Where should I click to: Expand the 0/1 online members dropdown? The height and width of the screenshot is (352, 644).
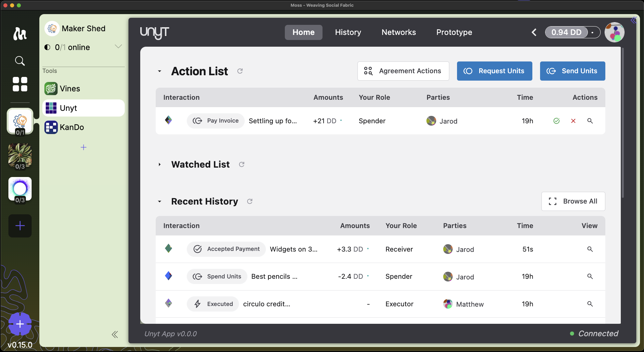(x=118, y=47)
